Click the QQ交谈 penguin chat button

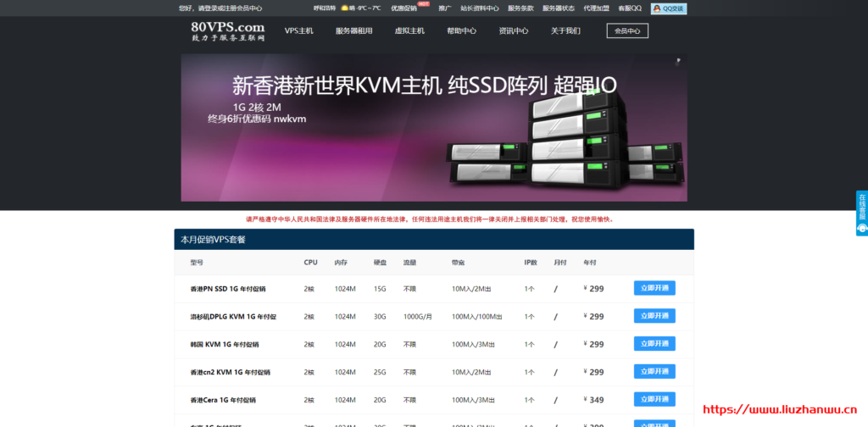668,8
